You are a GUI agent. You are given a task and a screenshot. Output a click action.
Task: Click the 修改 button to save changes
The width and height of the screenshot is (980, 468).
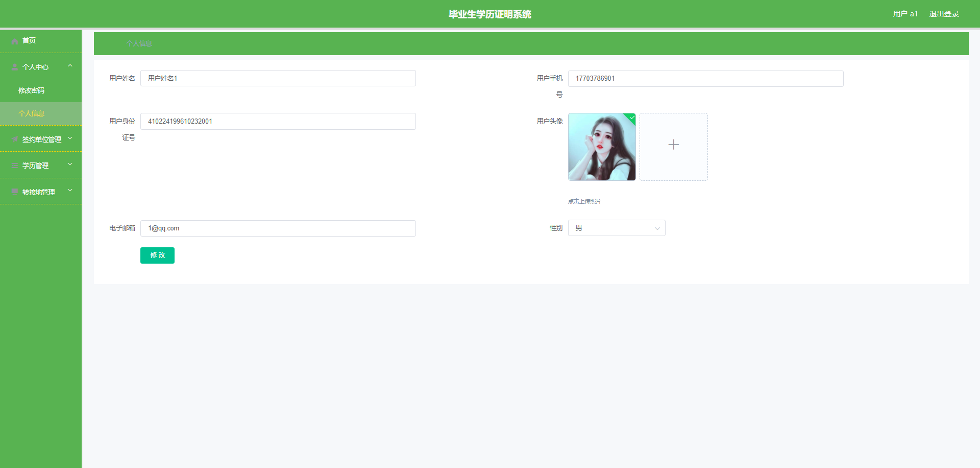[x=157, y=255]
